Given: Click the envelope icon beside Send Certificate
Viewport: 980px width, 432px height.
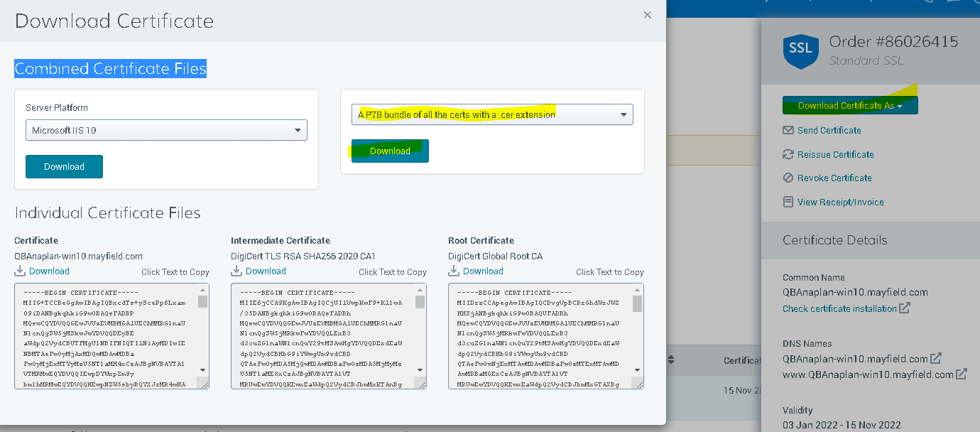Looking at the screenshot, I should 788,131.
